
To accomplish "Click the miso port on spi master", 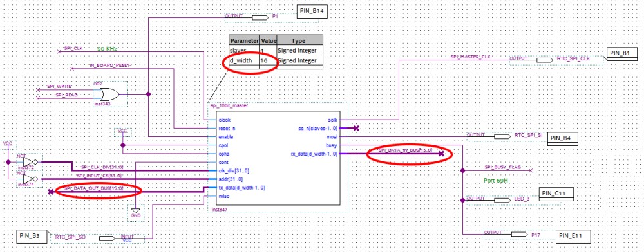I will [224, 196].
